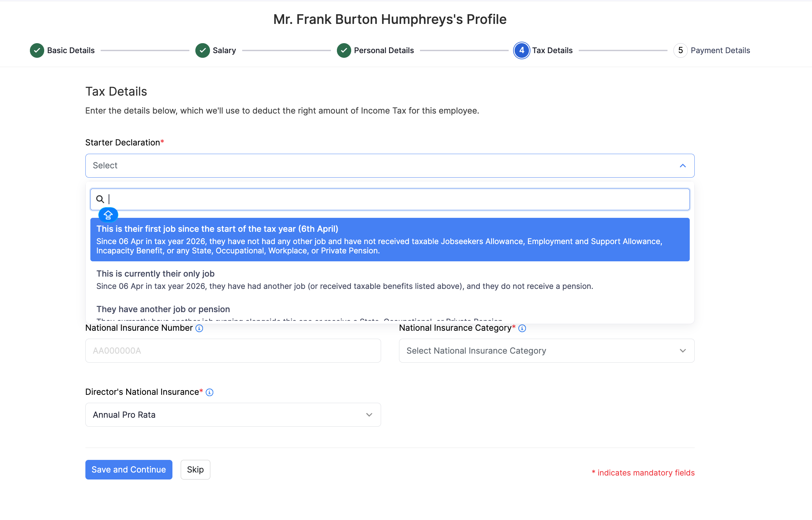Image resolution: width=812 pixels, height=520 pixels.
Task: Collapse the Starter Declaration dropdown chevron
Action: [682, 165]
